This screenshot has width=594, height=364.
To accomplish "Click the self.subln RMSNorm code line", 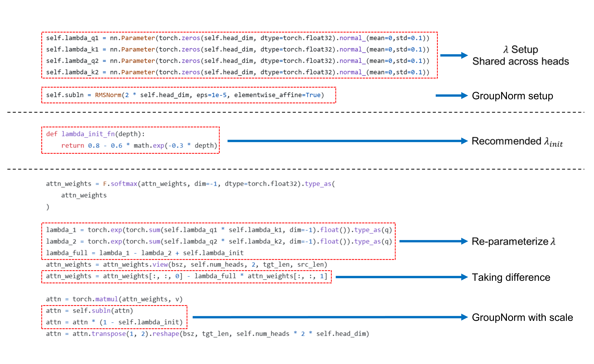I will tap(185, 95).
